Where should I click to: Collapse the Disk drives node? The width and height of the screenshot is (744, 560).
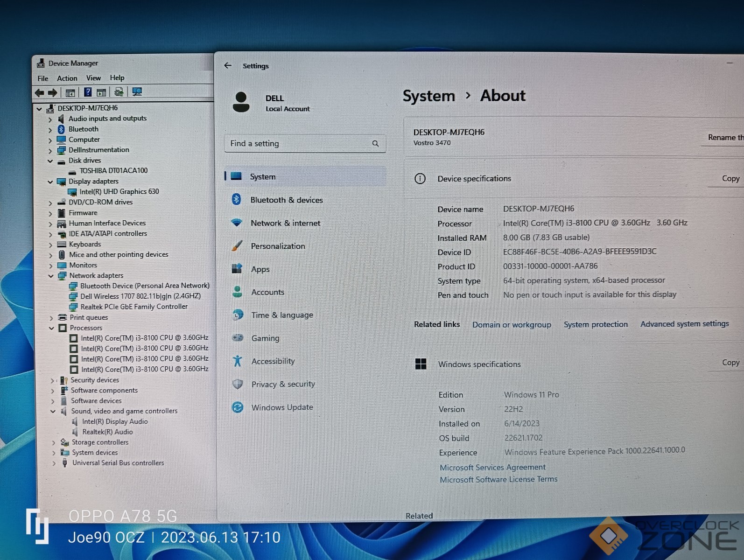click(50, 161)
